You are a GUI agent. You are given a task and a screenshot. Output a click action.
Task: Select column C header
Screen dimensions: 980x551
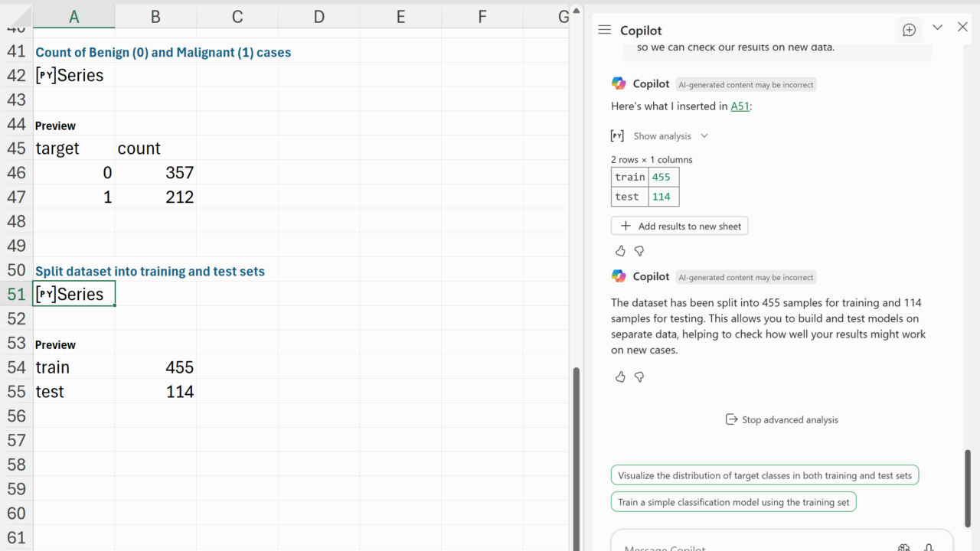tap(237, 16)
